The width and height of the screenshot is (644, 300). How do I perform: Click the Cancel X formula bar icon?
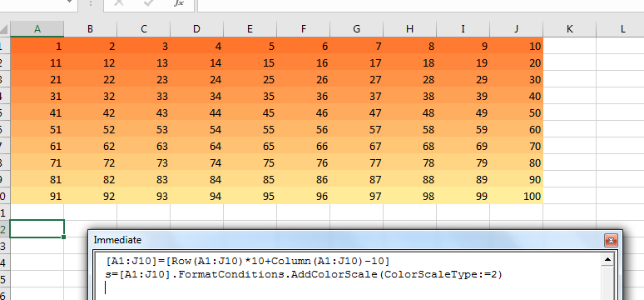click(119, 2)
